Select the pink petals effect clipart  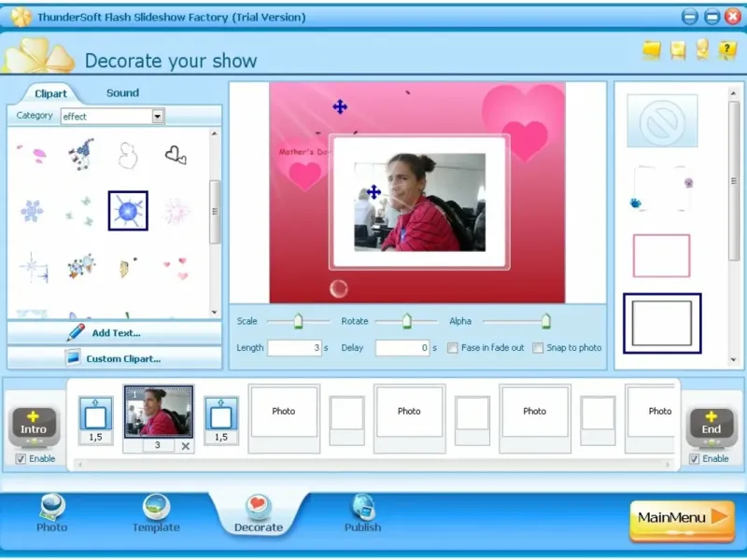(x=33, y=154)
